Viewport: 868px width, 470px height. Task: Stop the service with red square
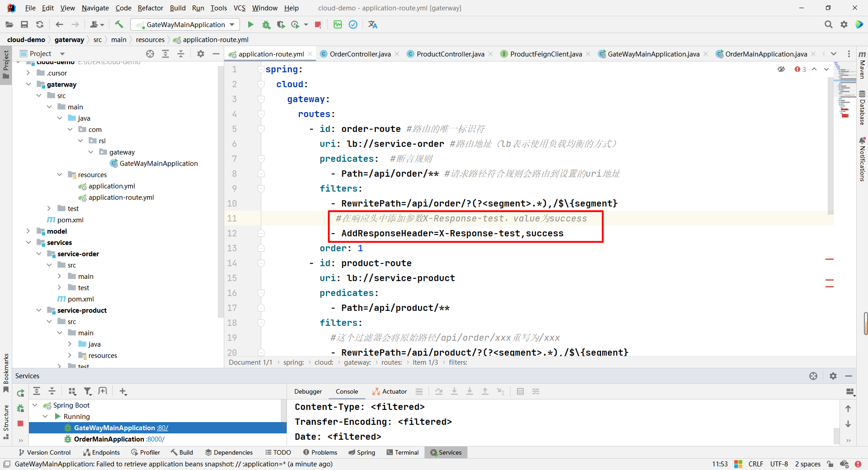click(x=20, y=423)
